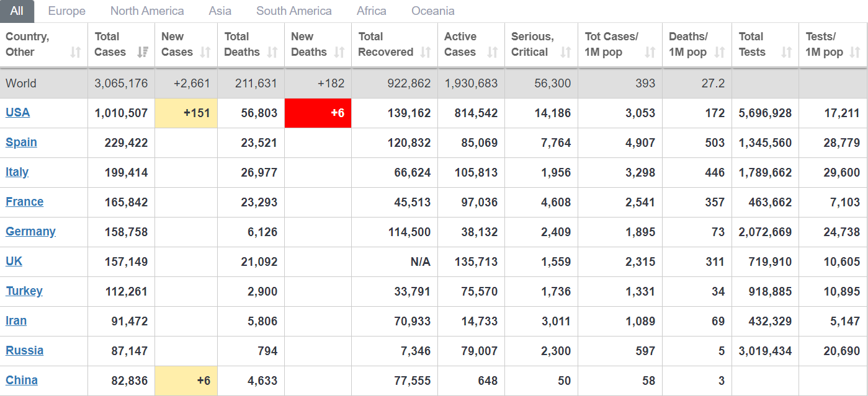
Task: Switch to the Europe tab
Action: (x=66, y=11)
